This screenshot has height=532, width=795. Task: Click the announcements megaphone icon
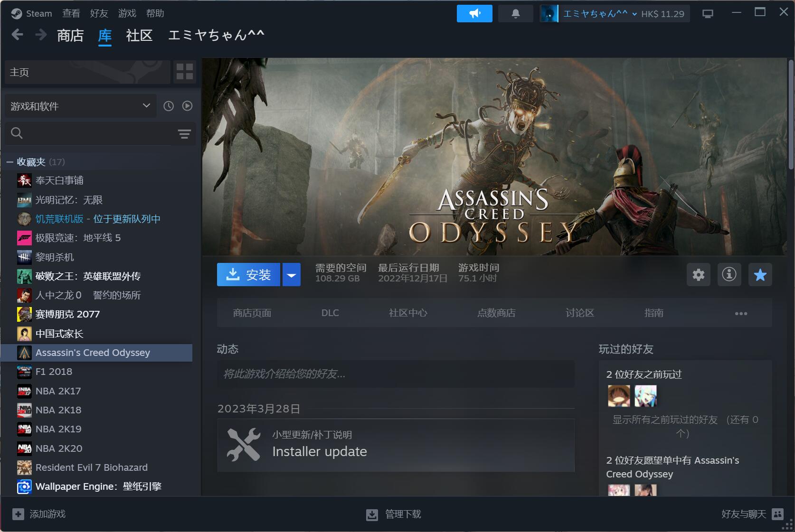(474, 14)
